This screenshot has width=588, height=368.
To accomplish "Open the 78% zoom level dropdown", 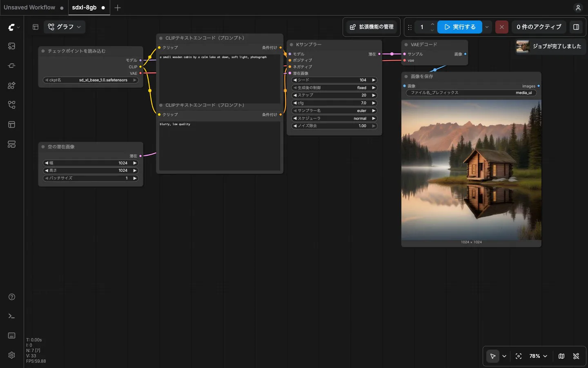I will click(x=538, y=356).
